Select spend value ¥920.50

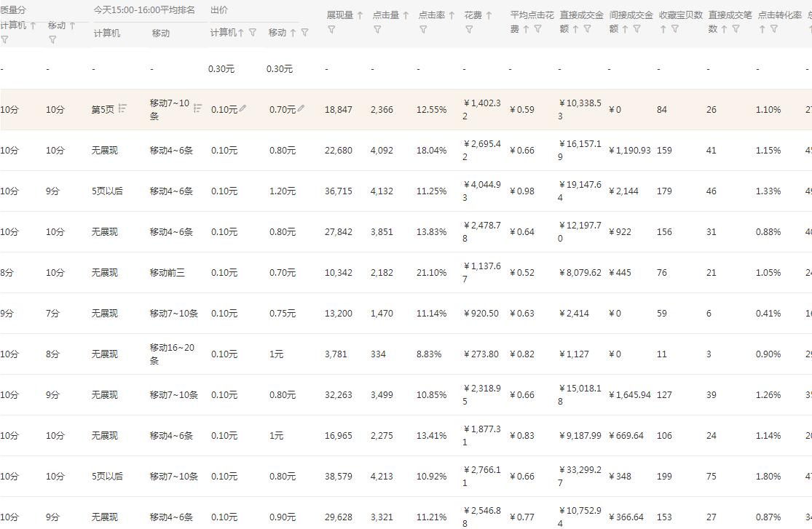pos(481,314)
